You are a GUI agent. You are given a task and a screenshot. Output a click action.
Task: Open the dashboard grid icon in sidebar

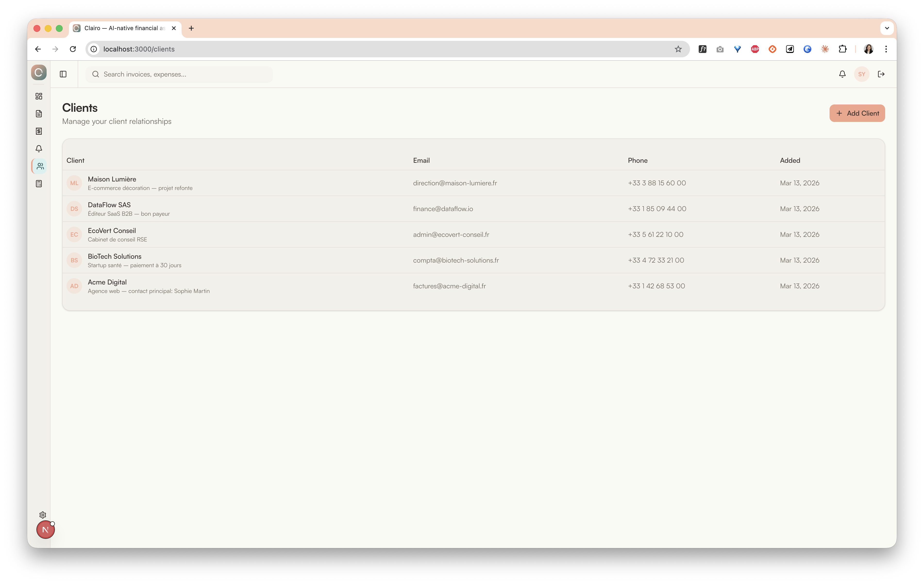[x=39, y=96]
